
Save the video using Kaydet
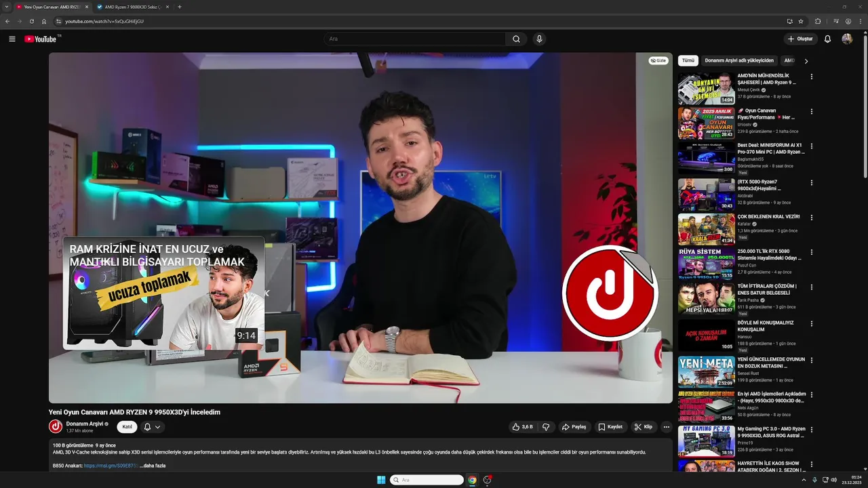click(610, 427)
